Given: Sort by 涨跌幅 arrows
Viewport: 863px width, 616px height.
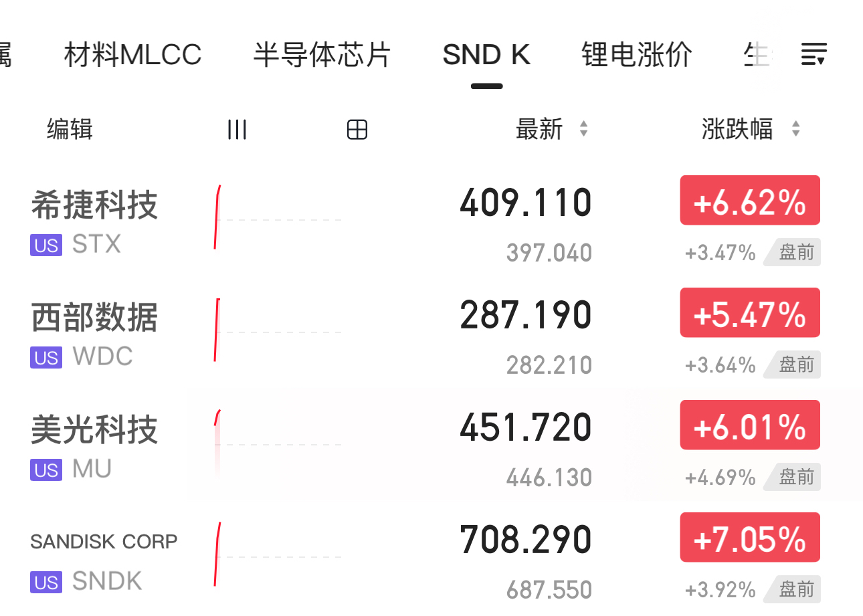Looking at the screenshot, I should pos(795,129).
